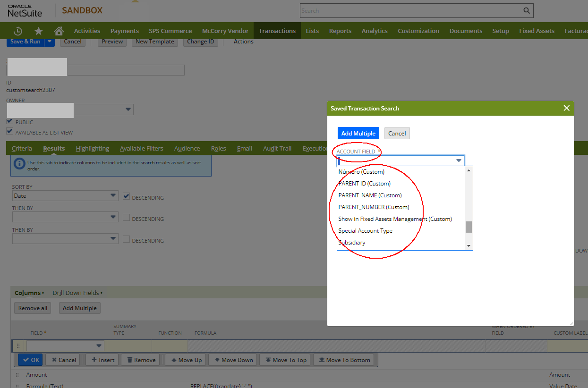The height and width of the screenshot is (388, 588).
Task: Open the Payments menu
Action: coord(125,31)
